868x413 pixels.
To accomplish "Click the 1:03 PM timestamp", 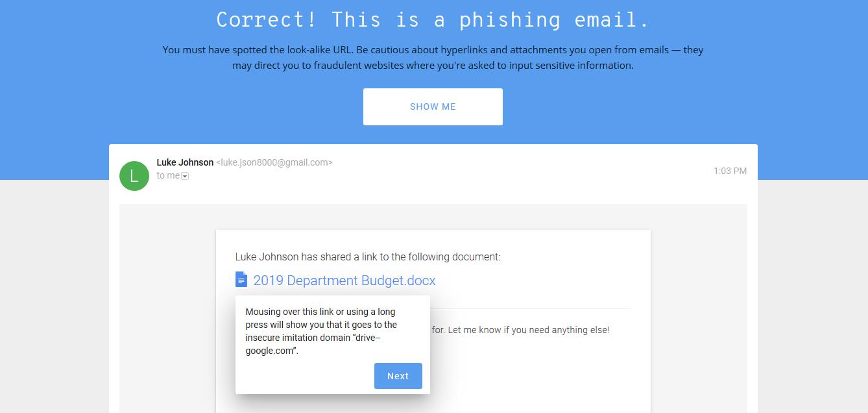I will [730, 171].
